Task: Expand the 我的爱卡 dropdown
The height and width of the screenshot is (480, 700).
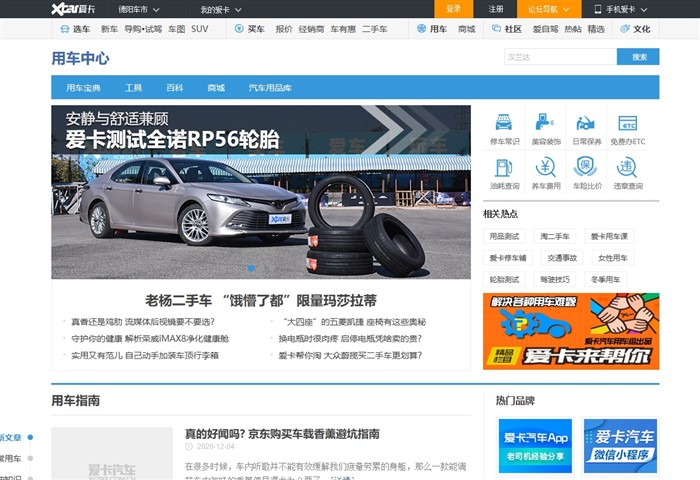Action: tap(221, 9)
